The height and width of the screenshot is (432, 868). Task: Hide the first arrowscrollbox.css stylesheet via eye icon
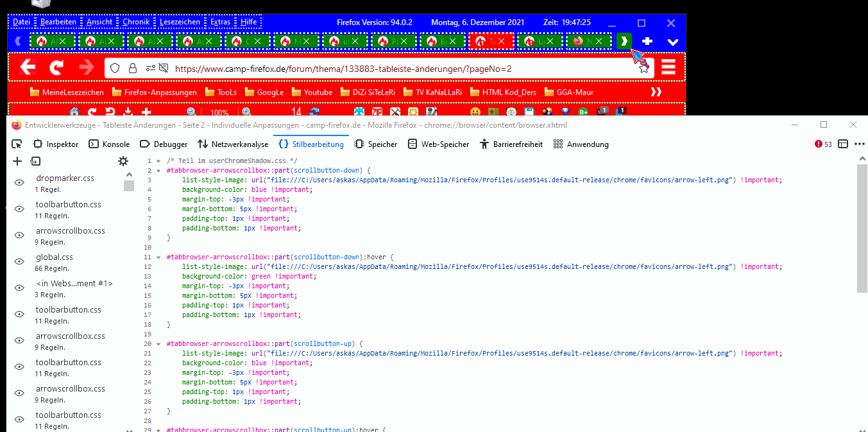click(x=19, y=236)
